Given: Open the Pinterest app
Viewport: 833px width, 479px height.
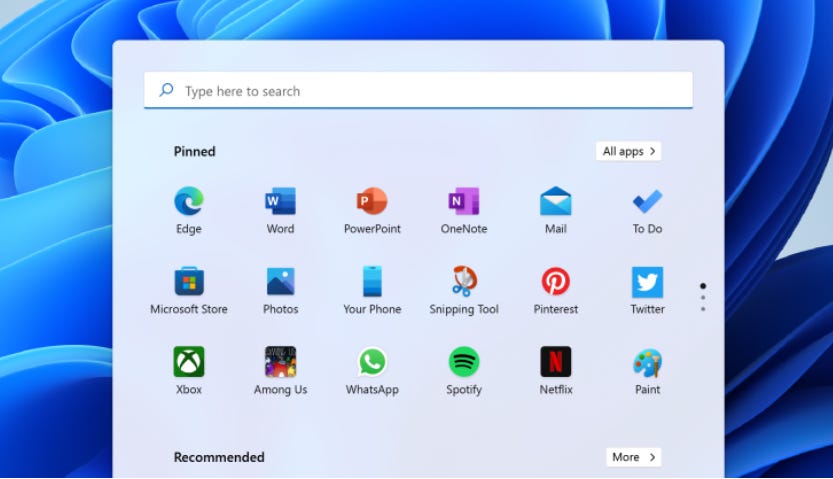Looking at the screenshot, I should tap(556, 290).
